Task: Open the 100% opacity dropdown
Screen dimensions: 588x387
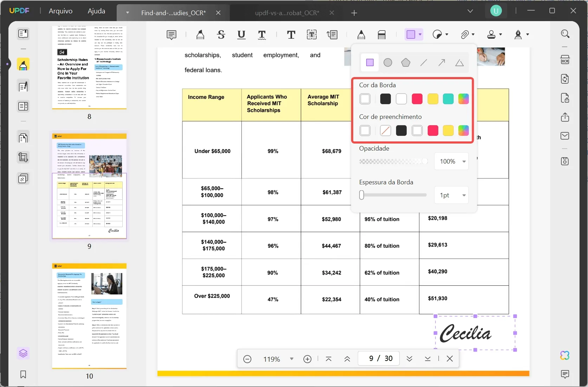Action: [x=452, y=161]
